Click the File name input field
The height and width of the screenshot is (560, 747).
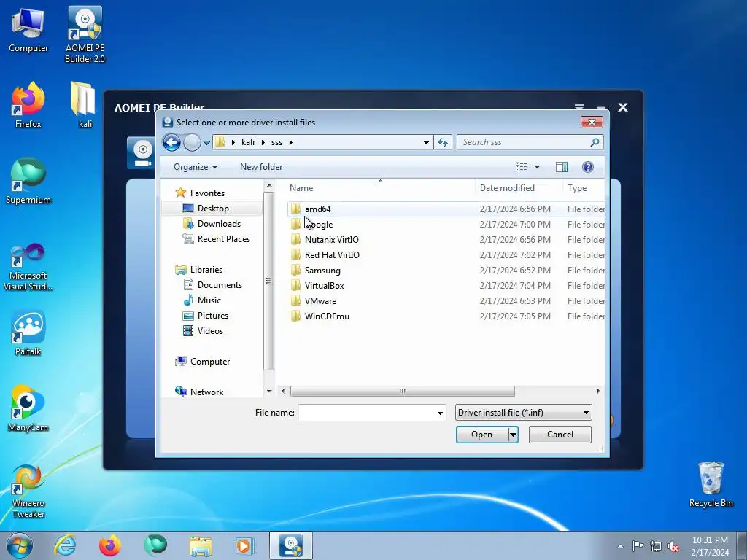click(x=367, y=413)
